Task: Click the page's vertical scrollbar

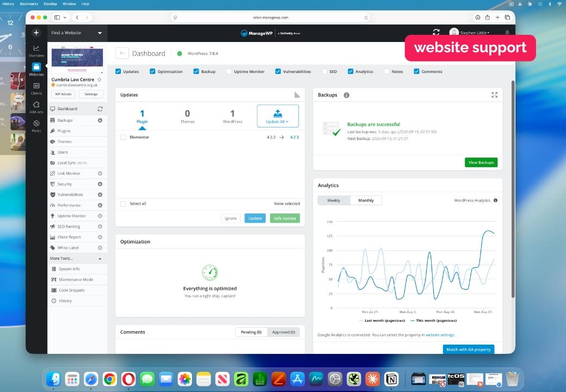Action: point(513,189)
